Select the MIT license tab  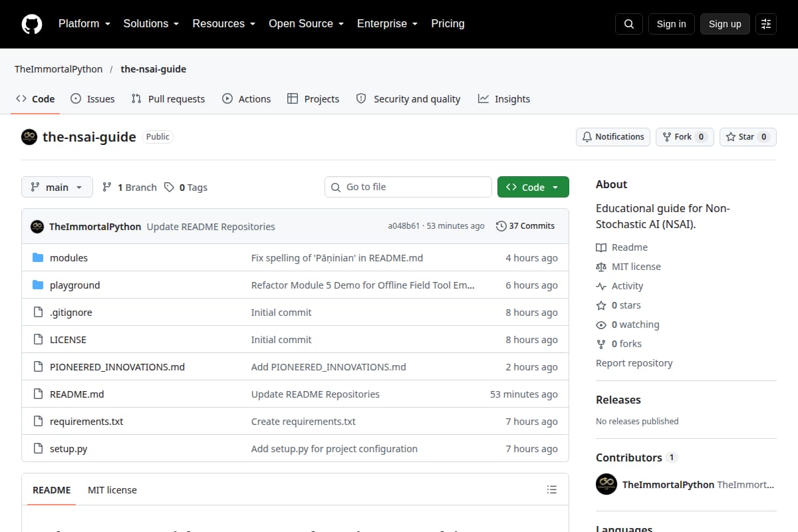click(112, 490)
